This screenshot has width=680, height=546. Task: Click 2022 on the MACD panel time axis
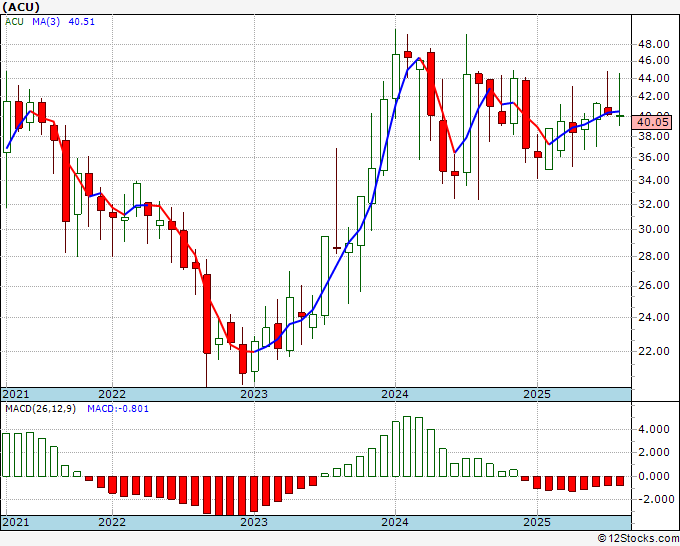tap(112, 522)
